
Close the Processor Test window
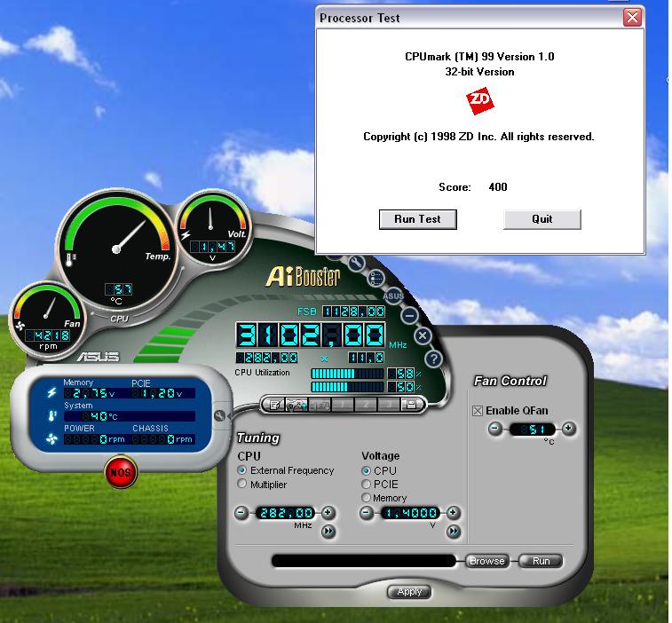(632, 18)
